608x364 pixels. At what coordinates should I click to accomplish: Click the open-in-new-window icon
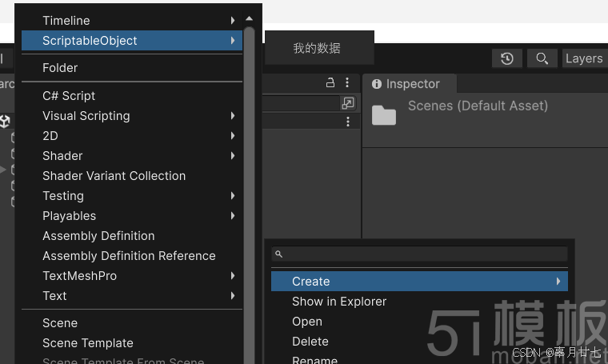tap(348, 103)
